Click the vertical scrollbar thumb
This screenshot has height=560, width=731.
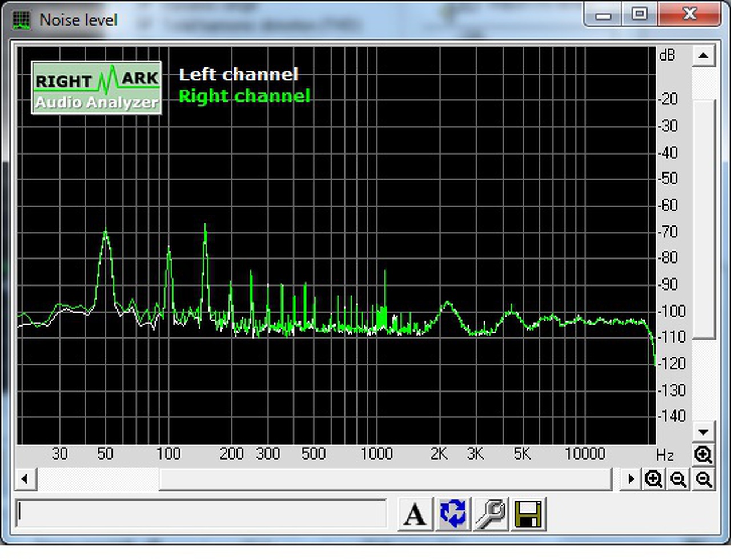tap(704, 220)
